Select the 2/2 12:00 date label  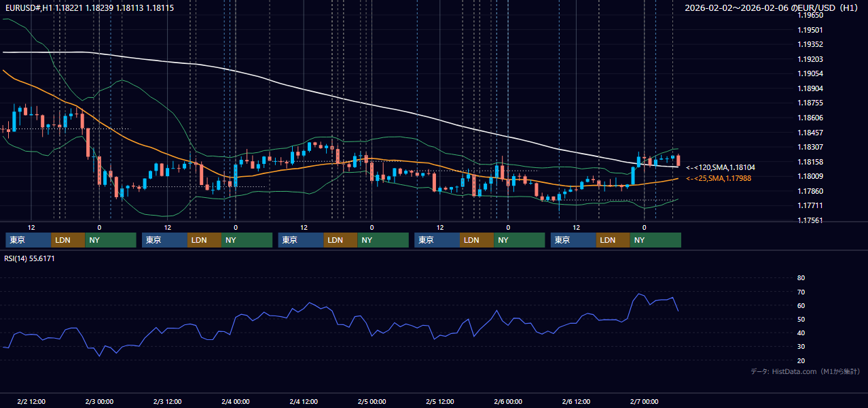click(x=31, y=402)
